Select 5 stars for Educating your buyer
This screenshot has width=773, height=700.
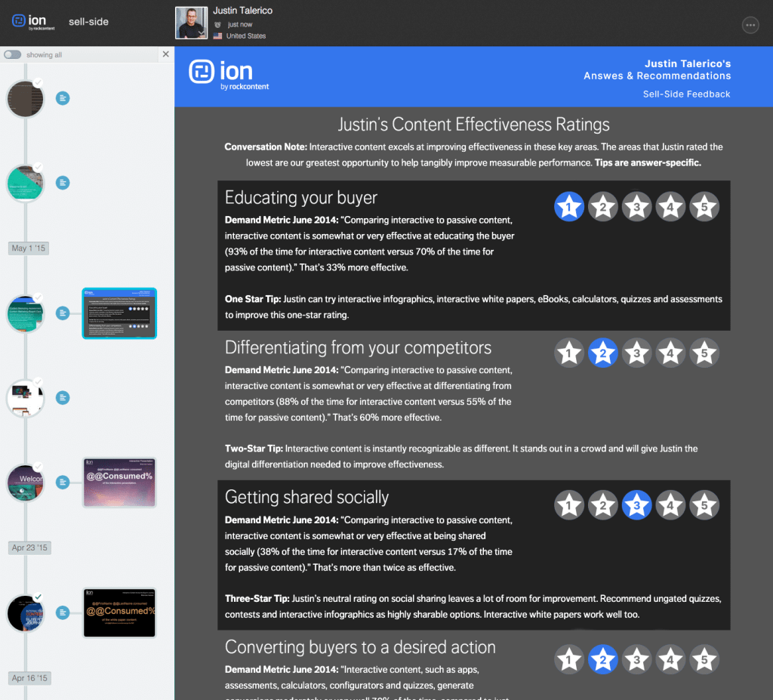[704, 206]
